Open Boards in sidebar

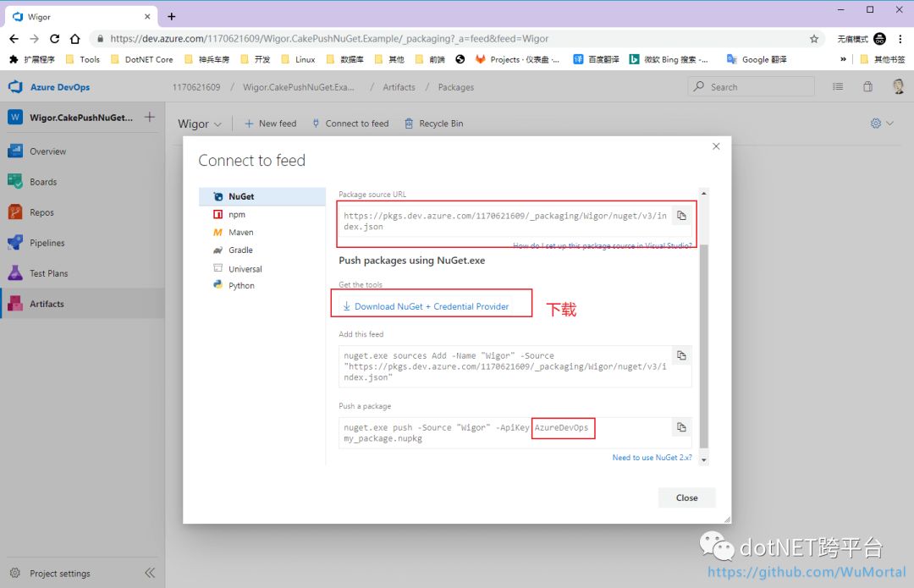(82, 182)
